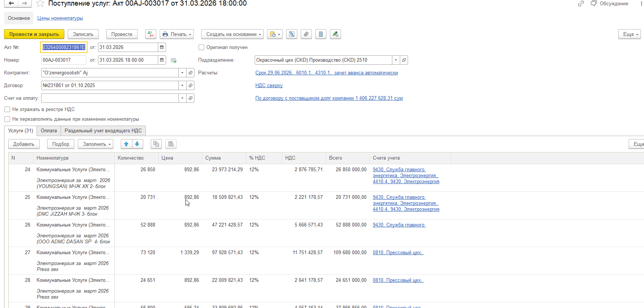Move the selected row down with the blue arrow

click(137, 144)
